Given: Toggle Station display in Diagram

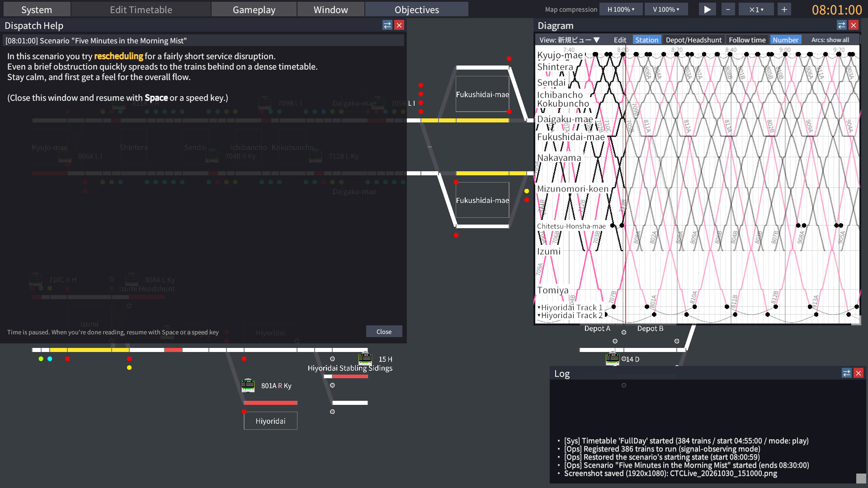Looking at the screenshot, I should (647, 40).
